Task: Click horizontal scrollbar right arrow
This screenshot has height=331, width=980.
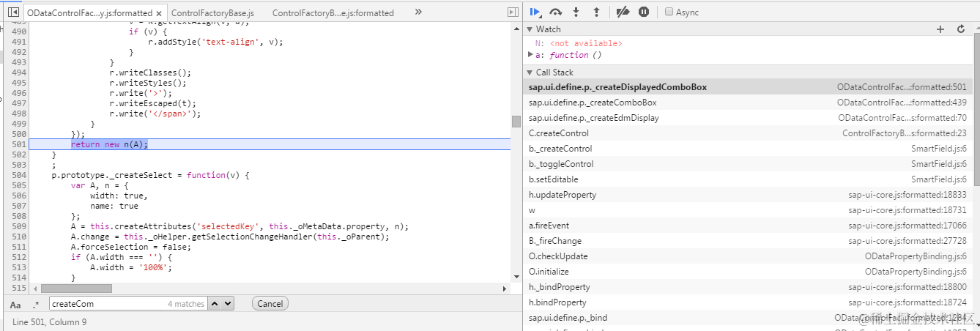Action: (504, 289)
